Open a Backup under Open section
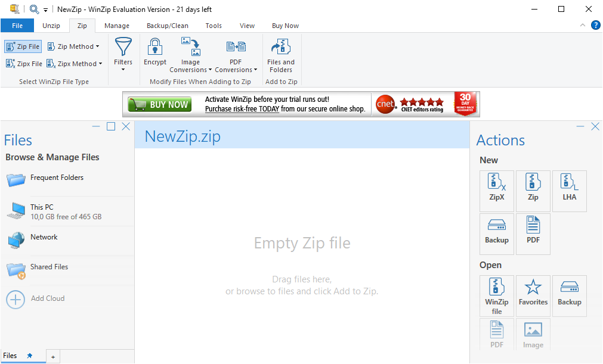Image resolution: width=603 pixels, height=364 pixels. pos(570,296)
